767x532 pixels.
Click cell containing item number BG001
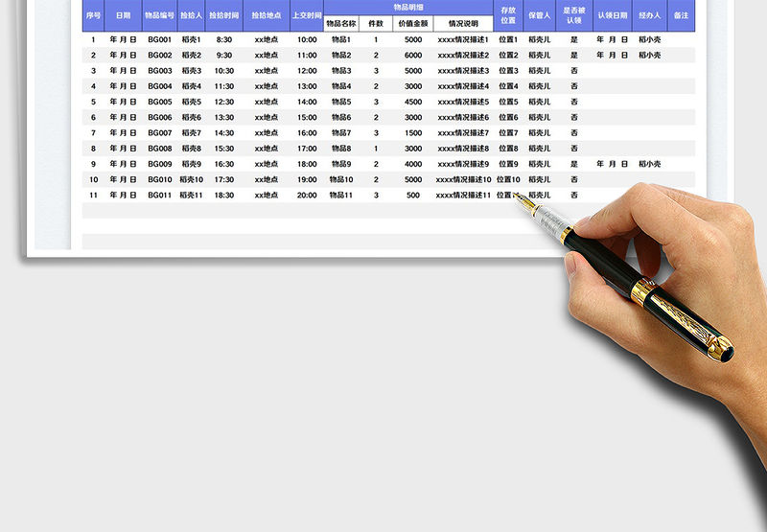(159, 40)
